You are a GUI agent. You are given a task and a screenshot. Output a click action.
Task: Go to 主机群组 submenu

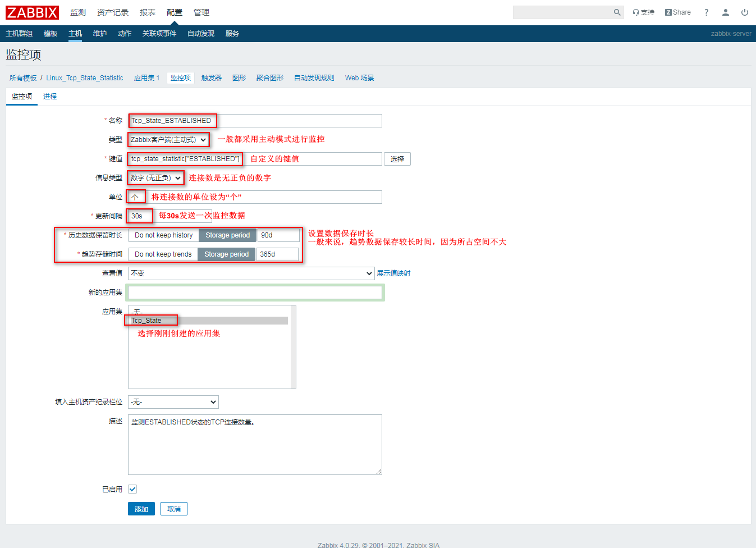point(19,34)
